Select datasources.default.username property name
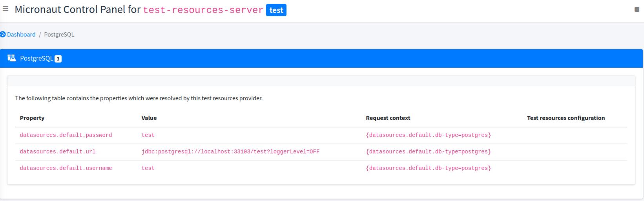 tap(66, 168)
